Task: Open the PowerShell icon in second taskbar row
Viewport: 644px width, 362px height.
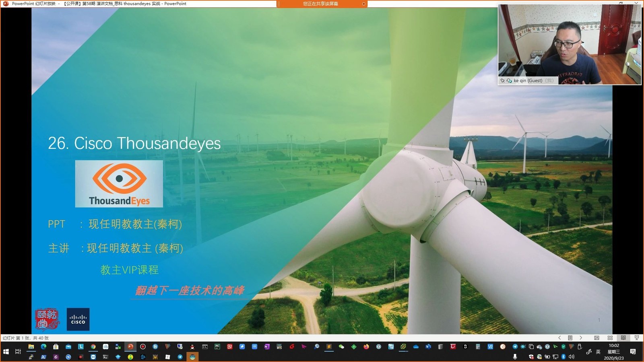Action: click(x=43, y=356)
